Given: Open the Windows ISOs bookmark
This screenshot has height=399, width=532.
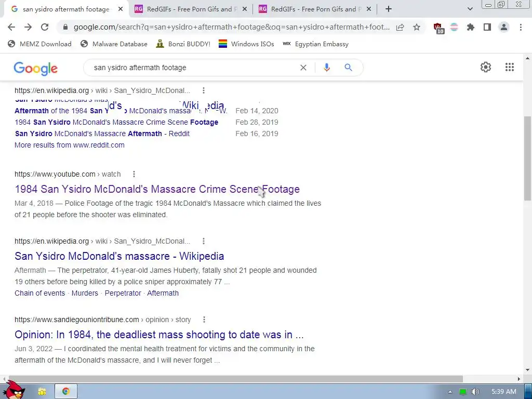Looking at the screenshot, I should click(x=246, y=44).
